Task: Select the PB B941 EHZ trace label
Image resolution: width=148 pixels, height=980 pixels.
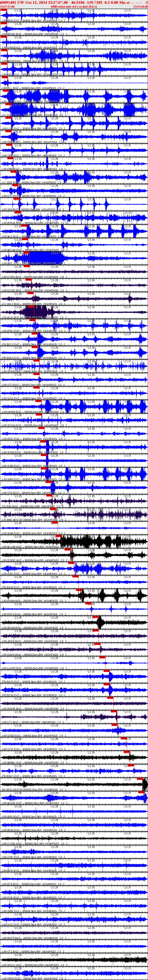Action: [x=34, y=776]
